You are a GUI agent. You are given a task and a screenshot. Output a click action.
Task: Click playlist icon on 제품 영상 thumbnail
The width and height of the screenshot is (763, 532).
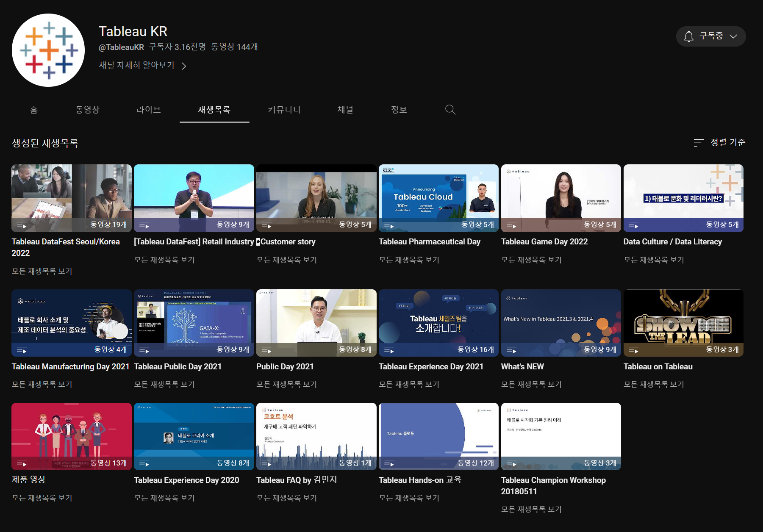point(22,464)
